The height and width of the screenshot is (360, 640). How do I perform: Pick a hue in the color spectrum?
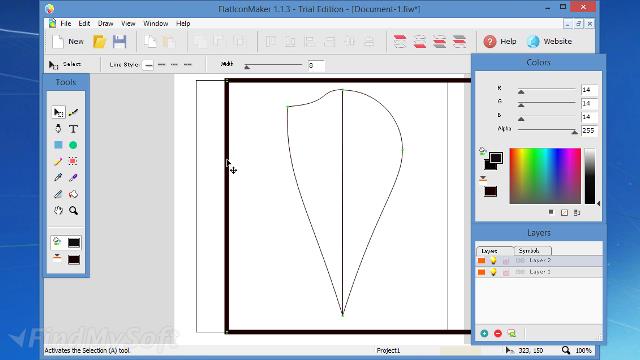click(x=545, y=176)
